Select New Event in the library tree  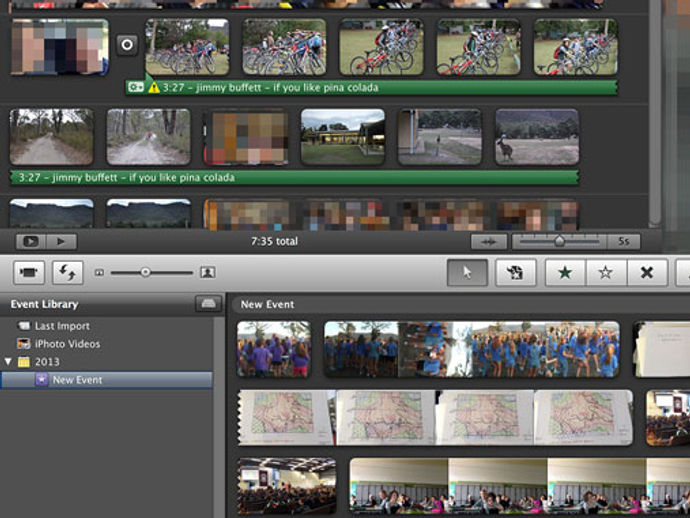point(106,380)
